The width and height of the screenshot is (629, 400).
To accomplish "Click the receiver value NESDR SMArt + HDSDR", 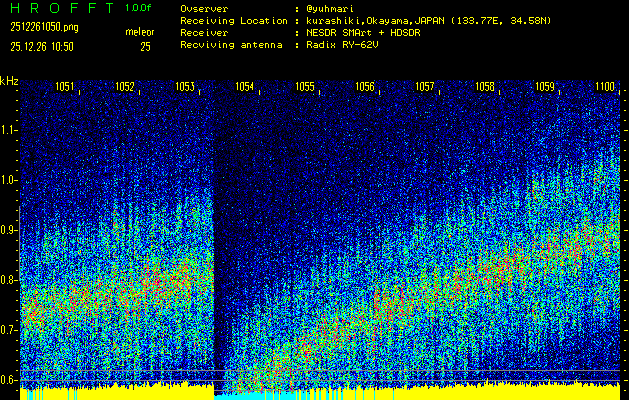I will 363,33.
